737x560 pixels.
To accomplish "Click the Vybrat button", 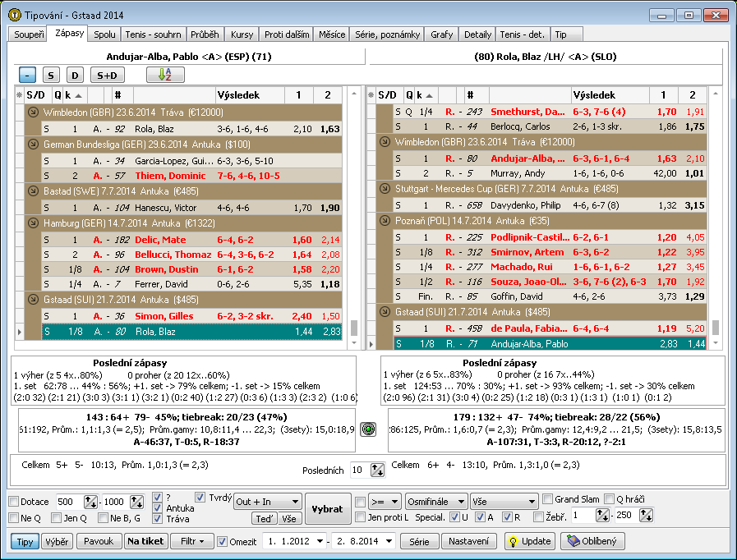I will tap(328, 509).
